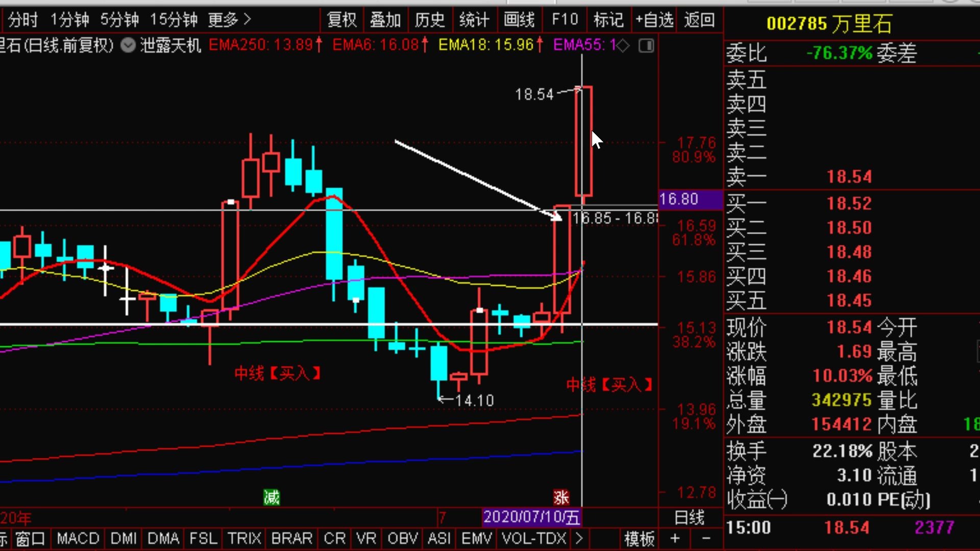Click the EMA18 indicator value

pos(491,45)
